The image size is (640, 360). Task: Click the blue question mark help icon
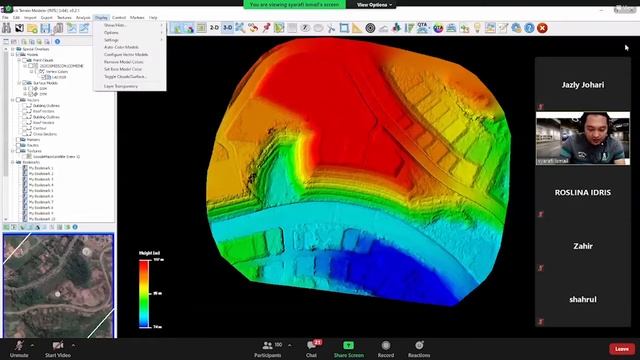[529, 28]
